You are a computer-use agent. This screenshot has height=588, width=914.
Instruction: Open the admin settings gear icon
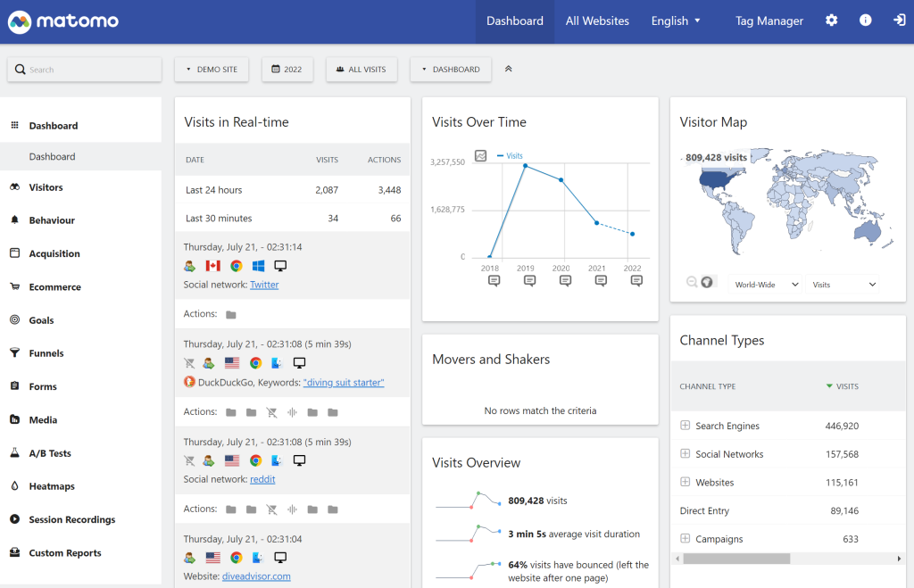point(831,20)
